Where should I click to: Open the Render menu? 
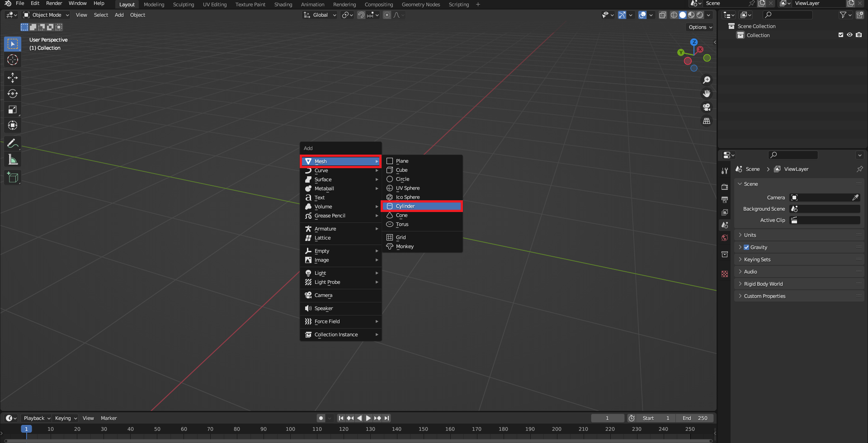[x=54, y=3]
